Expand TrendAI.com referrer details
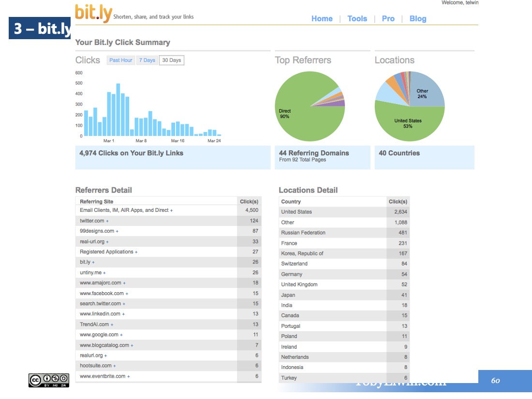Image resolution: width=532 pixels, height=399 pixels. [112, 325]
